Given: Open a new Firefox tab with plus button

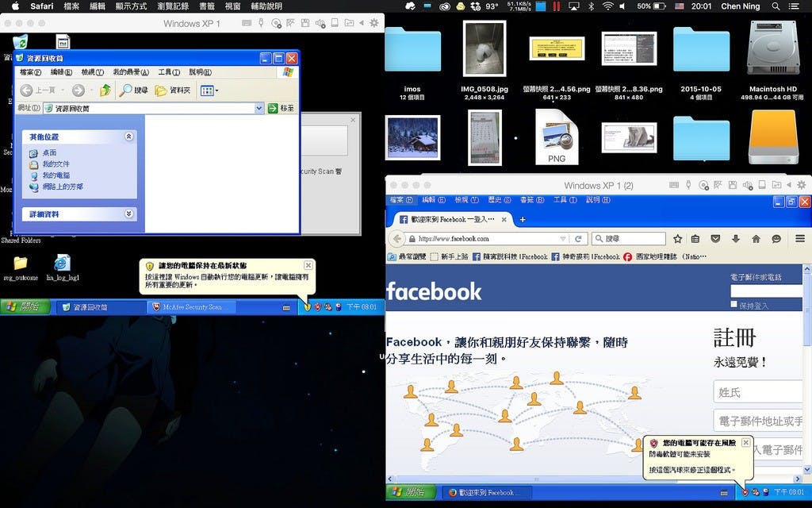Looking at the screenshot, I should pyautogui.click(x=523, y=219).
